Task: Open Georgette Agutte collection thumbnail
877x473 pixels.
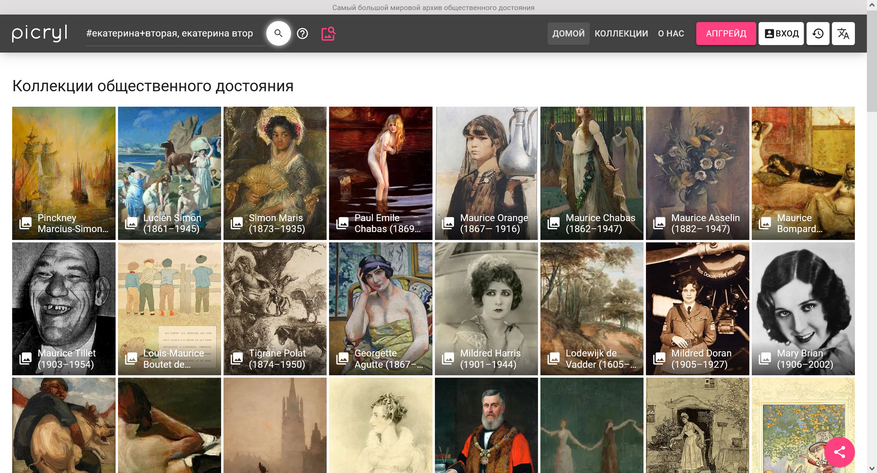Action: pyautogui.click(x=381, y=309)
